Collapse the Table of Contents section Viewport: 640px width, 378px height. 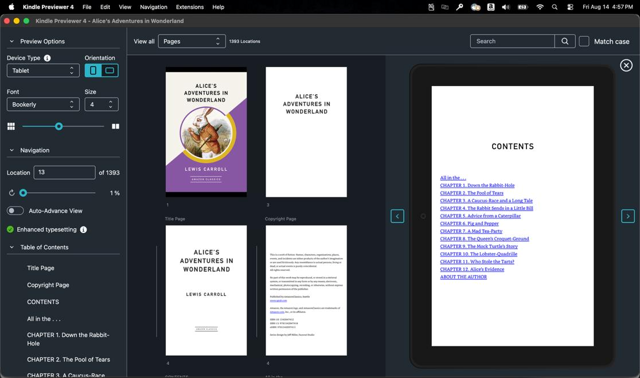(11, 247)
